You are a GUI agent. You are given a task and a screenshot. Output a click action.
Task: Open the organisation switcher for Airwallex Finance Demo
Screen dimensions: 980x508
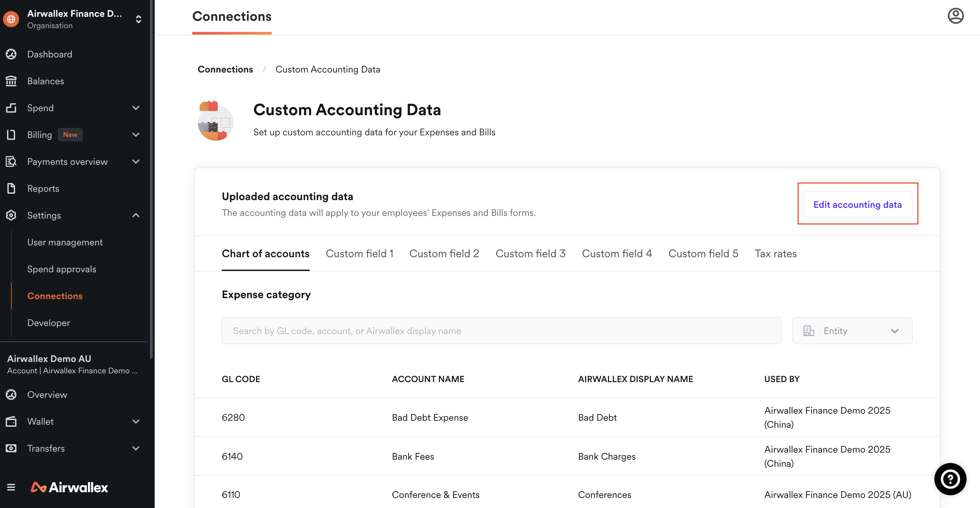pyautogui.click(x=138, y=19)
